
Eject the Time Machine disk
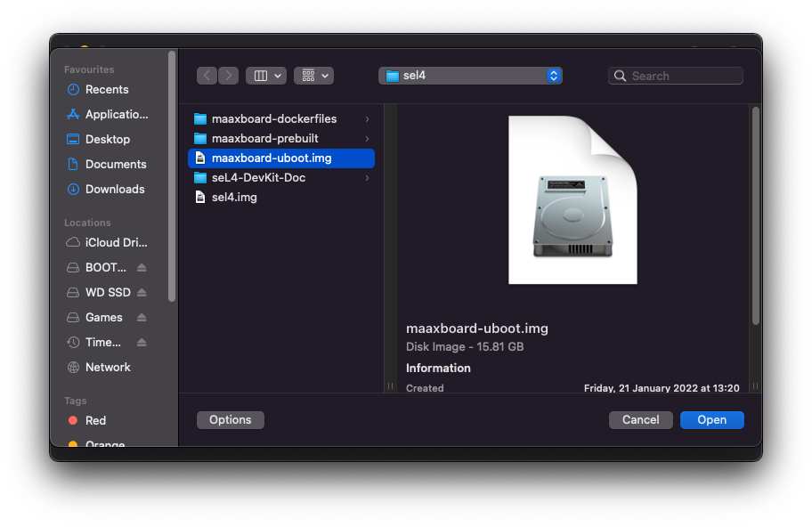[x=142, y=342]
